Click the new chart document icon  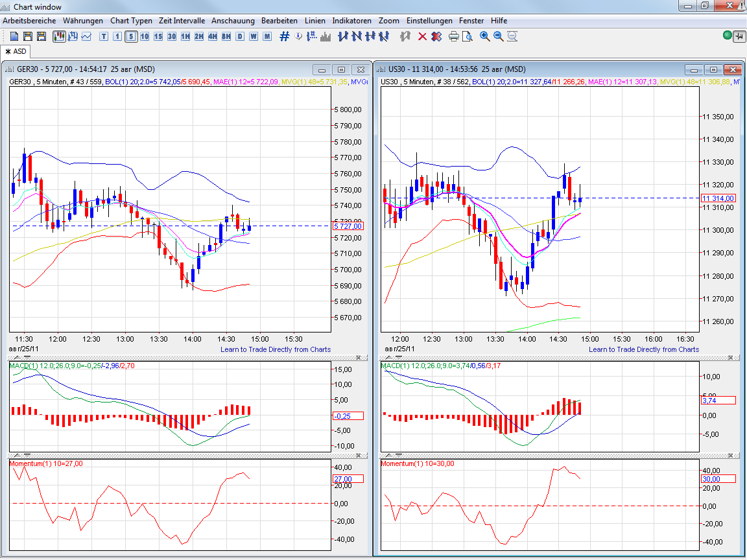coord(14,36)
